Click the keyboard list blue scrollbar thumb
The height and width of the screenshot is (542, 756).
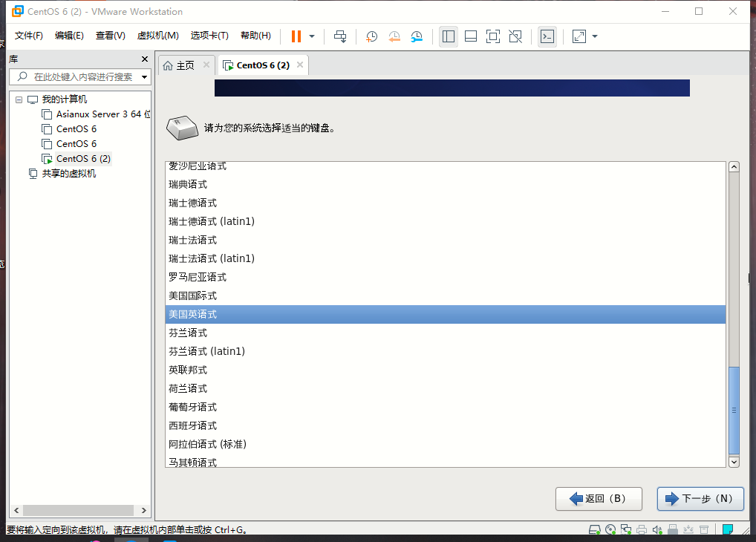pyautogui.click(x=734, y=411)
